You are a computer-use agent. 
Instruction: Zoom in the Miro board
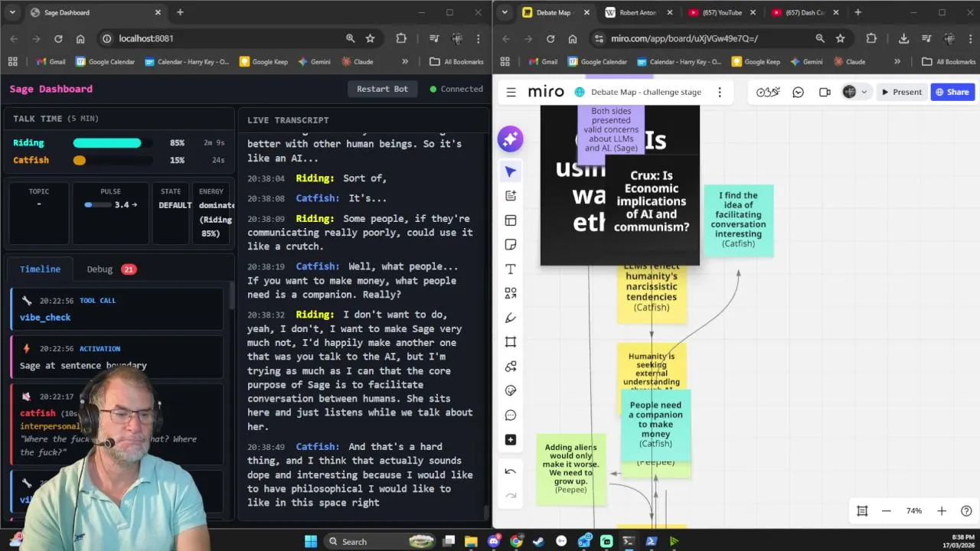(x=942, y=511)
